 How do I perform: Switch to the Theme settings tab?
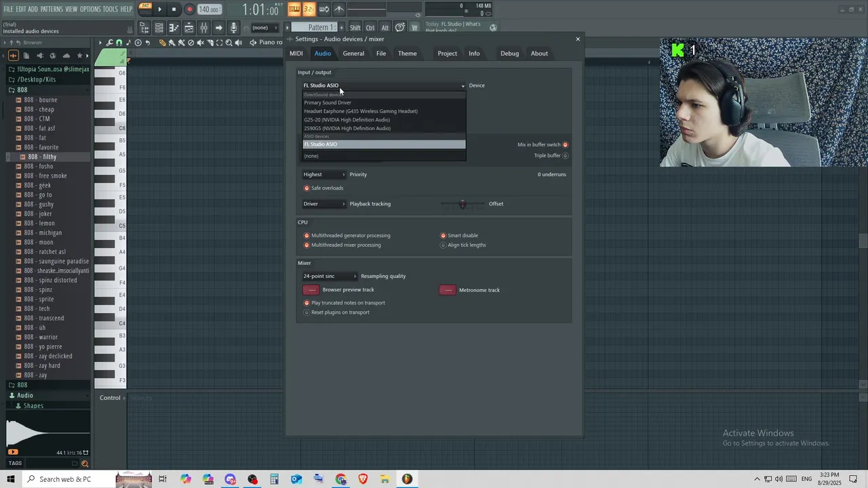tap(408, 54)
